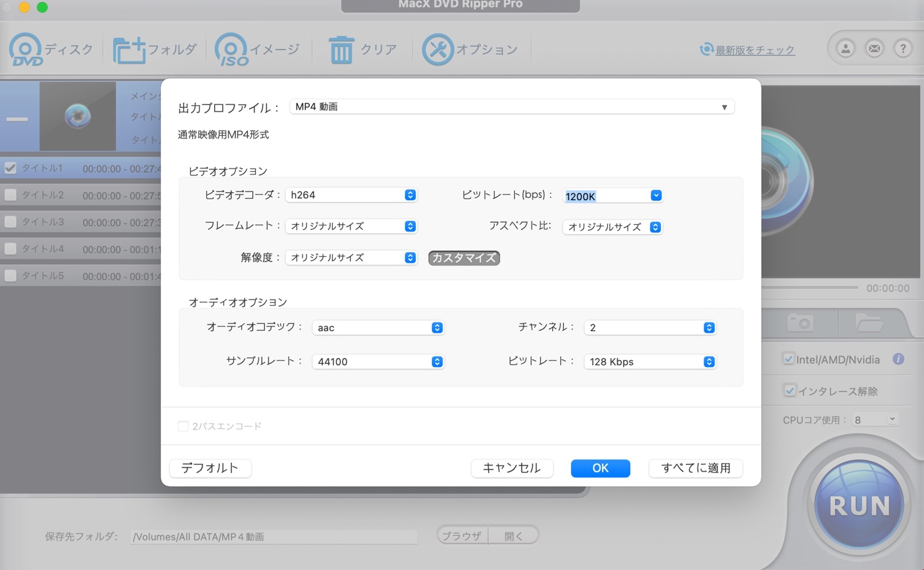Click the snapshot camera icon
This screenshot has height=570, width=924.
point(800,322)
